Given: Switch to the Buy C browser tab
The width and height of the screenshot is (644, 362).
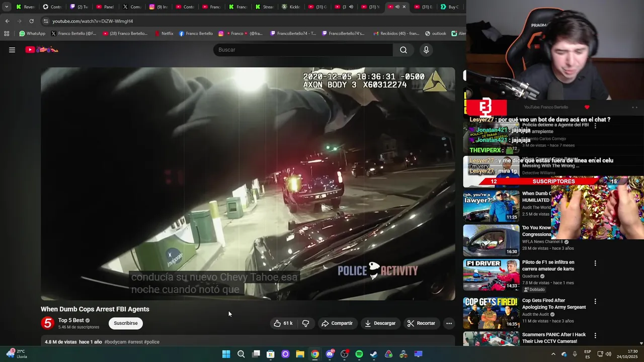Looking at the screenshot, I should point(449,7).
